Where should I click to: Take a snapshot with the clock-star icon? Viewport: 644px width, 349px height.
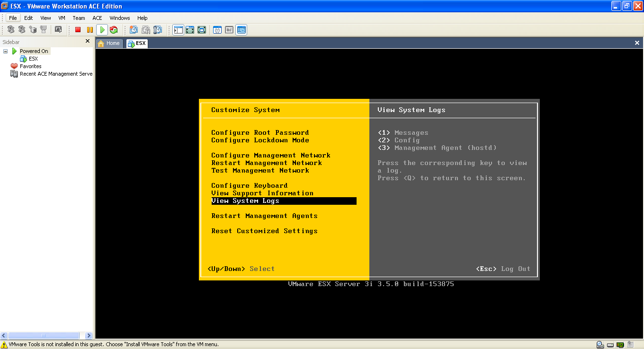pyautogui.click(x=134, y=30)
